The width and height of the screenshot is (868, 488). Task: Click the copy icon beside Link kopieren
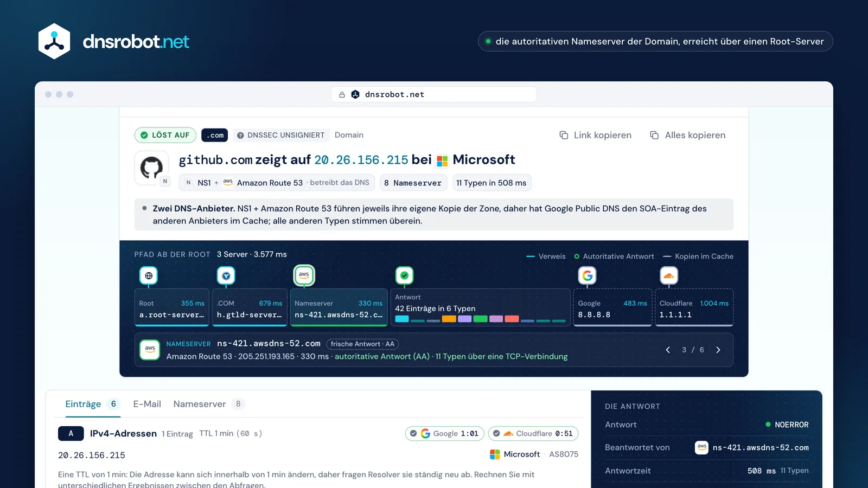click(x=564, y=135)
